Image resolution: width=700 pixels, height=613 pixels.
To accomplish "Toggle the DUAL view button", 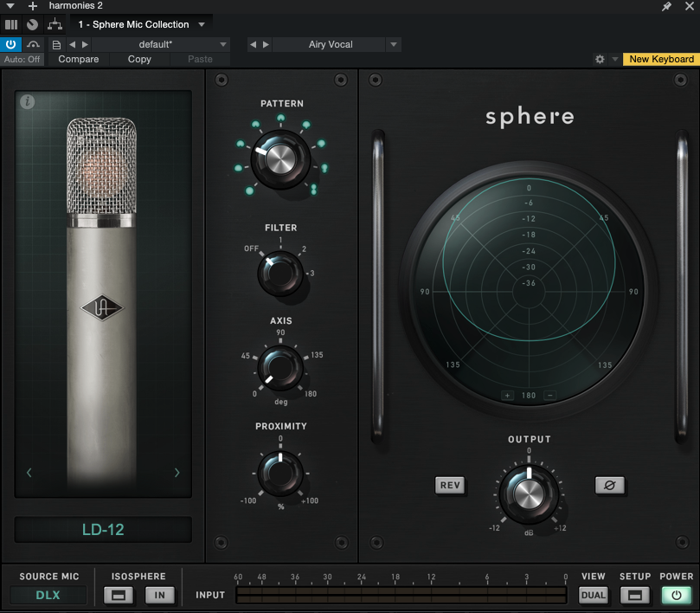I will click(x=594, y=595).
